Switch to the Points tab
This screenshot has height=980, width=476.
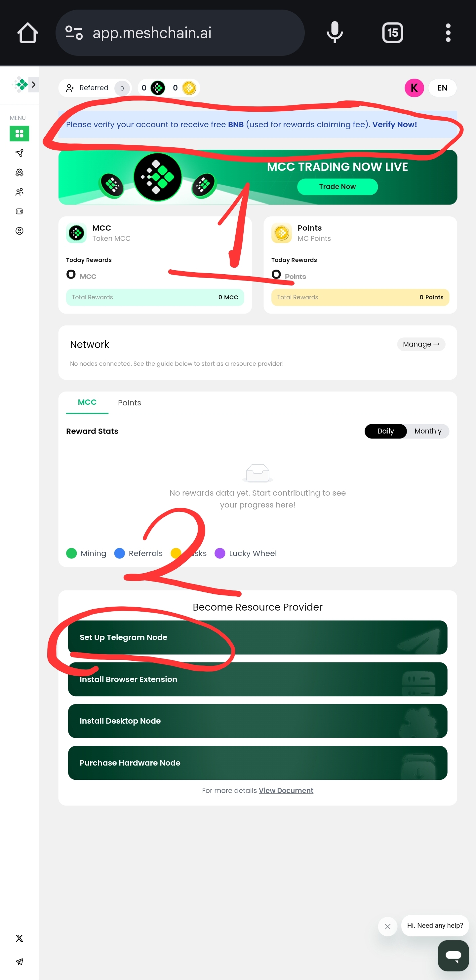pyautogui.click(x=129, y=402)
